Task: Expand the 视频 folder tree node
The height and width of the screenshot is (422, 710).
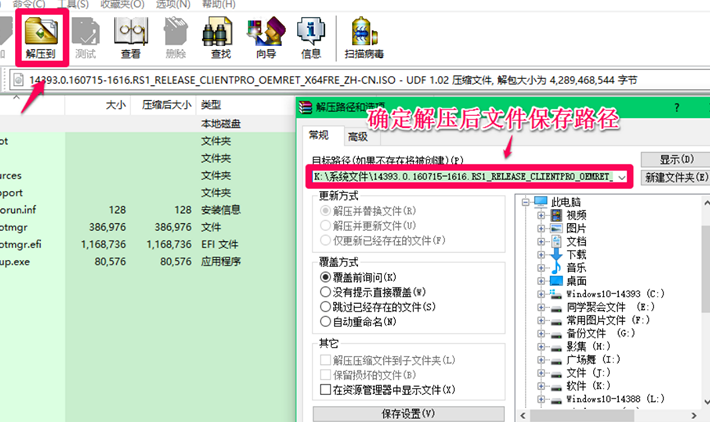Action: [x=541, y=214]
